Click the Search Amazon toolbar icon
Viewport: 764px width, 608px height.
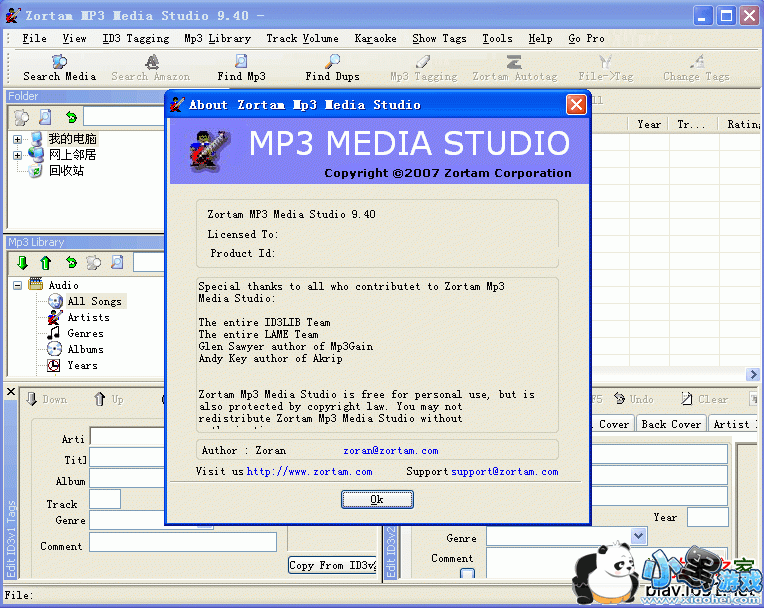[152, 62]
